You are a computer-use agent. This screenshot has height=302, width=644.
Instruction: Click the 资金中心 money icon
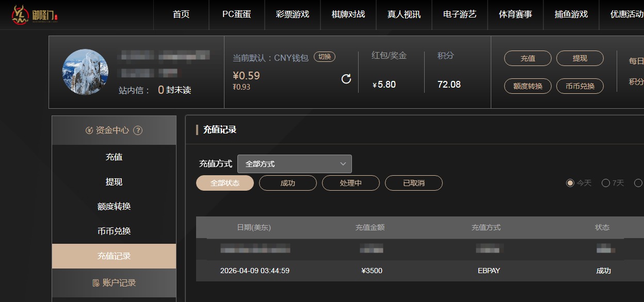tap(89, 130)
